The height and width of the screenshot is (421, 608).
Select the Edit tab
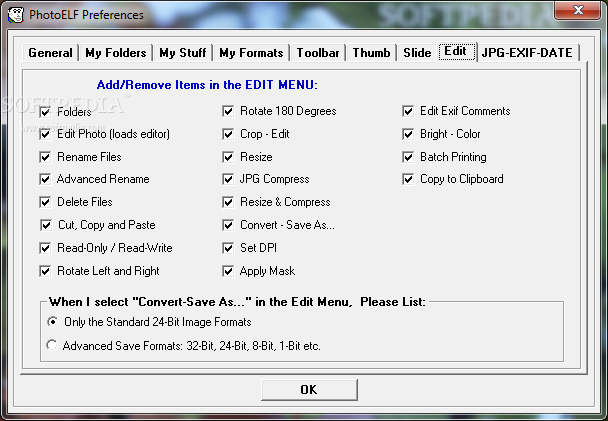pyautogui.click(x=457, y=51)
